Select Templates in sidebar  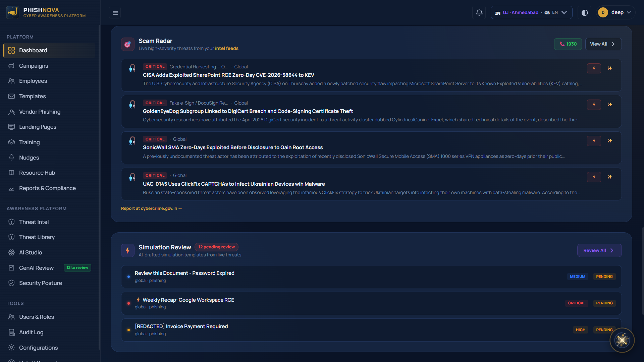tap(49, 96)
